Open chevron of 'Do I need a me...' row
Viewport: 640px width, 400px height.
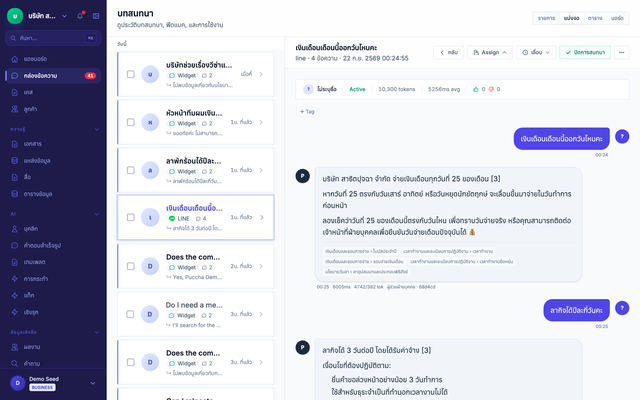tap(261, 314)
